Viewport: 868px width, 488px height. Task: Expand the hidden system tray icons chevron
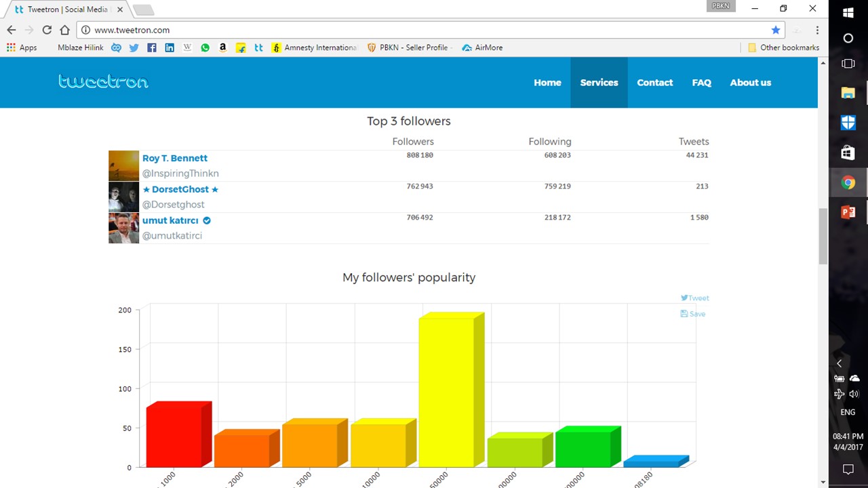(x=840, y=363)
